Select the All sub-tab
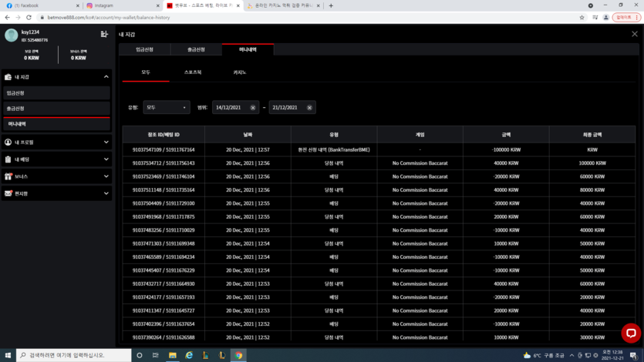The image size is (644, 362). point(146,72)
